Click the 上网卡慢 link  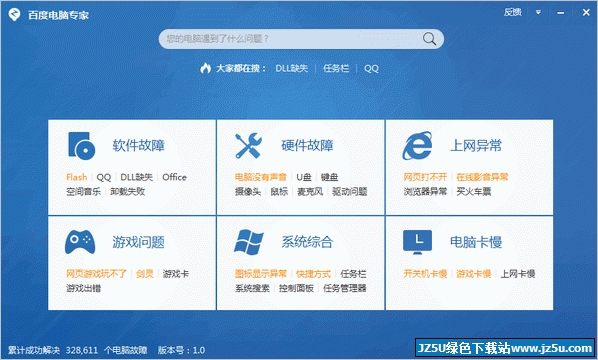click(x=518, y=273)
